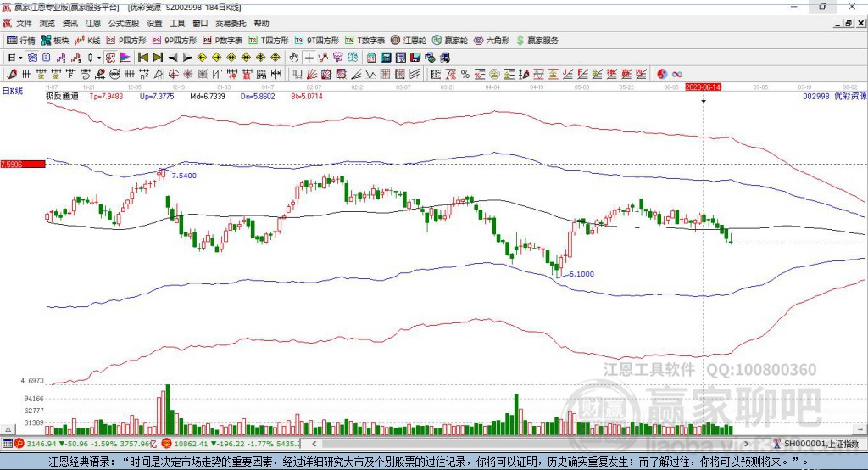Open the 江恩轮 Gann wheel
This screenshot has height=470, width=868.
[x=409, y=41]
